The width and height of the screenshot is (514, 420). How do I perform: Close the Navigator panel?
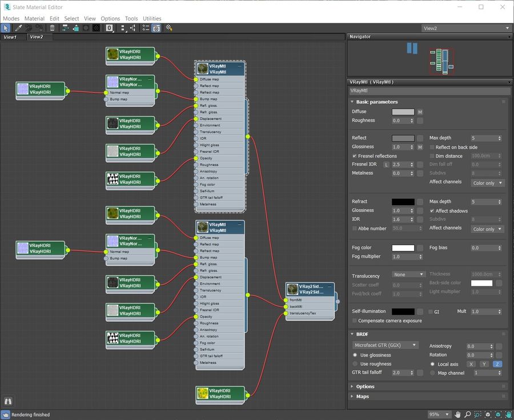[x=509, y=37]
